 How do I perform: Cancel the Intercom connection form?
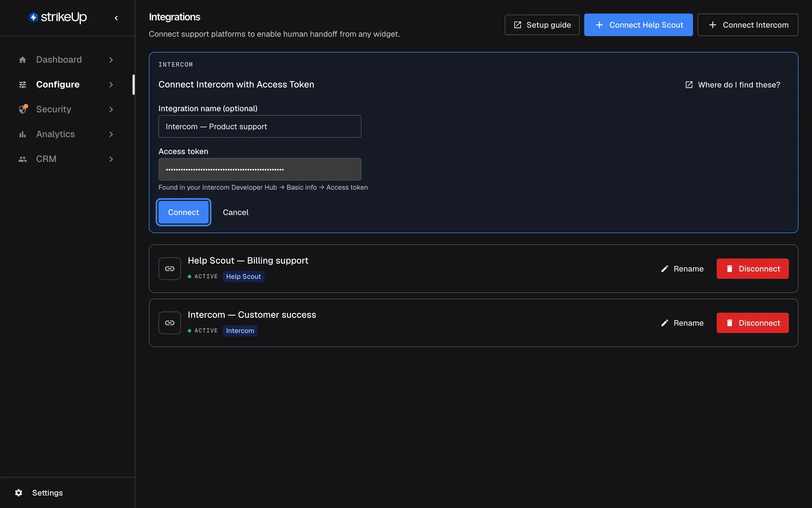(x=235, y=212)
